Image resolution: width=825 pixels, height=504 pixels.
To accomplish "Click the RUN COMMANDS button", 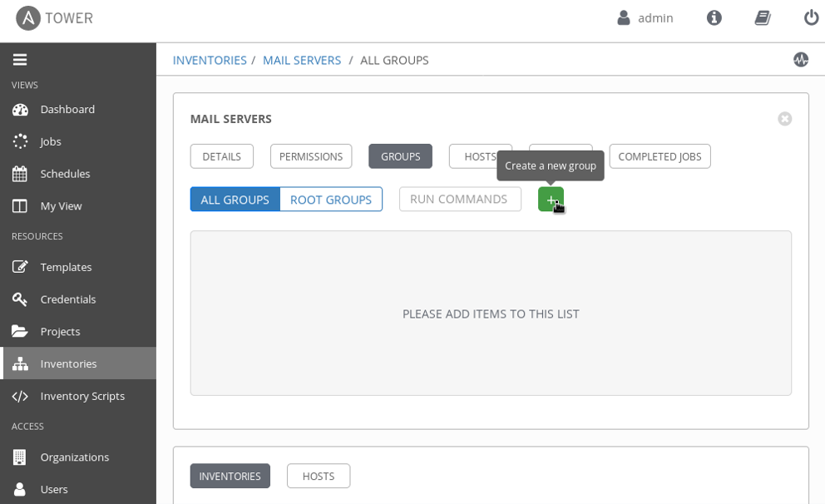I will [x=460, y=200].
